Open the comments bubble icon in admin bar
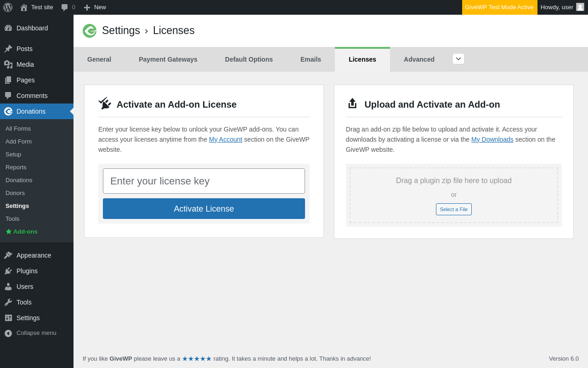Screen dimensions: 588x368 point(65,7)
